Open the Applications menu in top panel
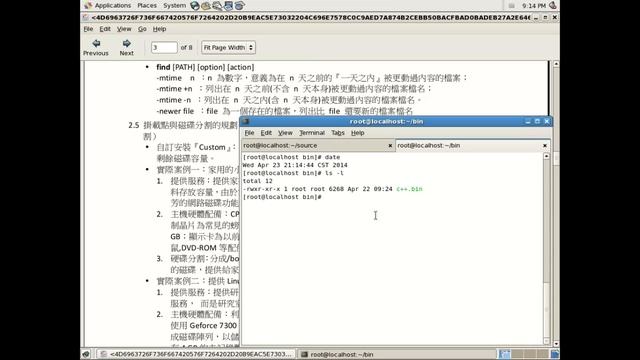Screen dimensions: 640x360 [108, 5]
